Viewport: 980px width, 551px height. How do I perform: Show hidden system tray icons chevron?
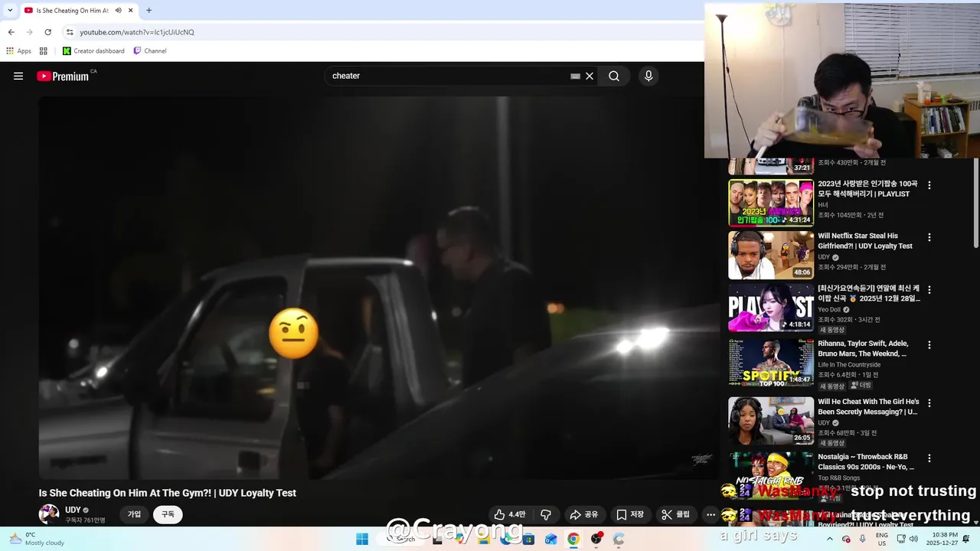(830, 539)
